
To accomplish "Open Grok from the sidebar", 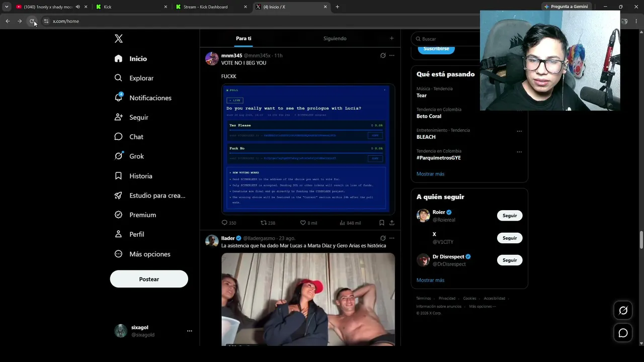I will pos(129,156).
